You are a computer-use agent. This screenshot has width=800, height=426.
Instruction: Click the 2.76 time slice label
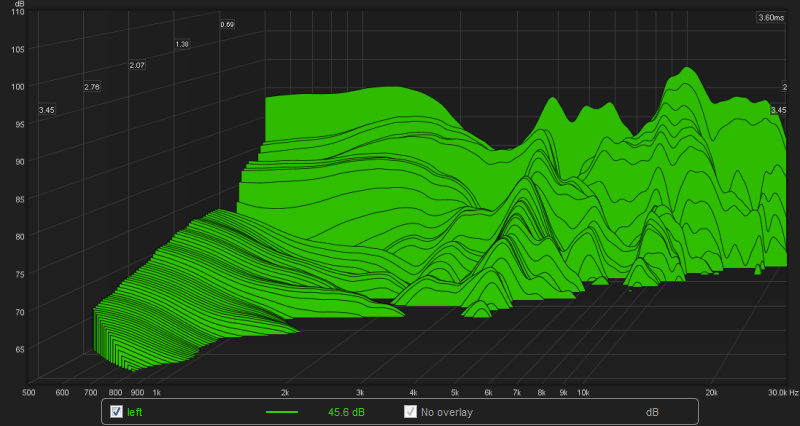pos(92,87)
